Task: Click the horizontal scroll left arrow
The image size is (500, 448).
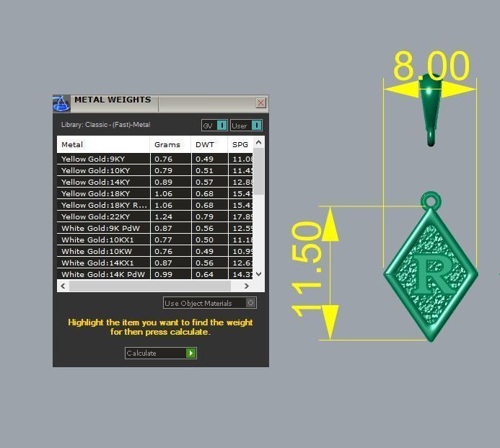Action: [x=63, y=286]
